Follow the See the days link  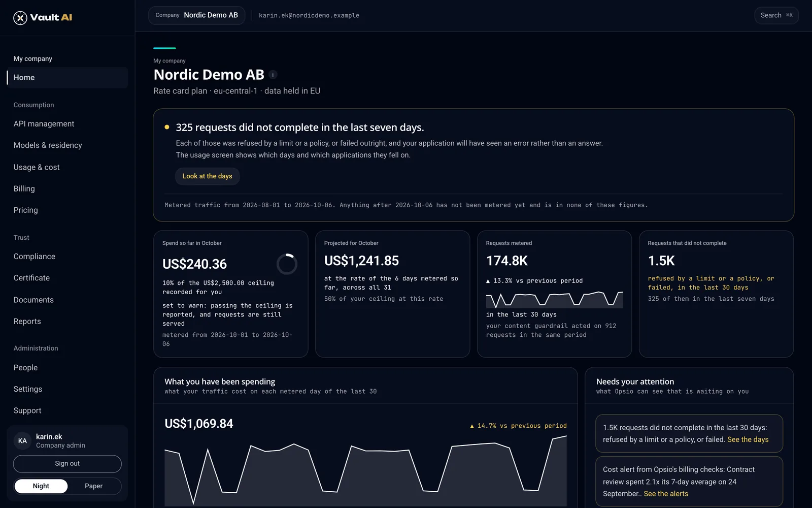(x=748, y=440)
